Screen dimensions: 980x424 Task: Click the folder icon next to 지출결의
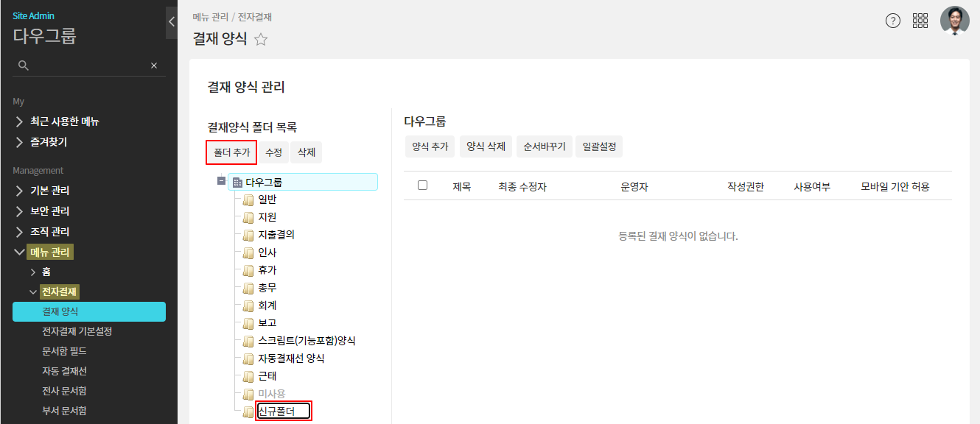pyautogui.click(x=248, y=235)
